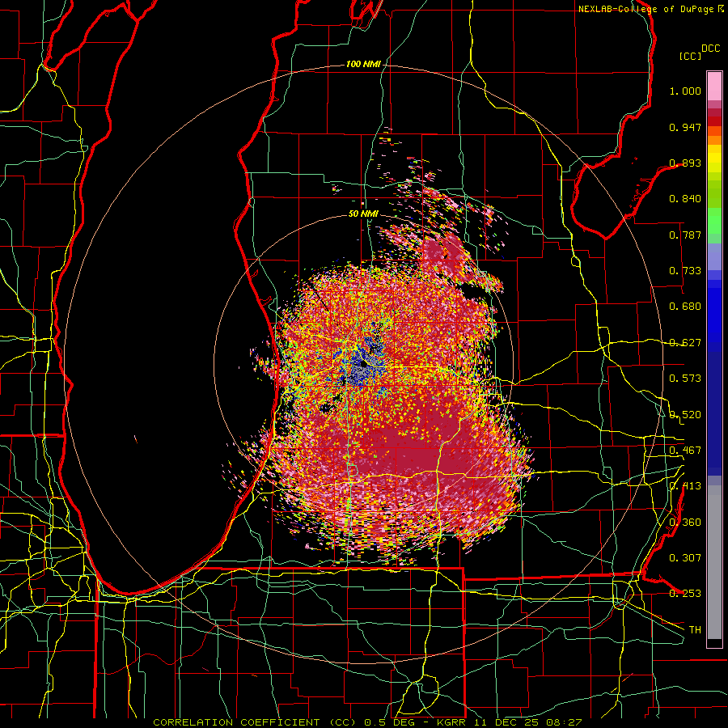Viewport: 728px width, 728px height.
Task: Click the 0.573 color scale label
Action: (685, 379)
